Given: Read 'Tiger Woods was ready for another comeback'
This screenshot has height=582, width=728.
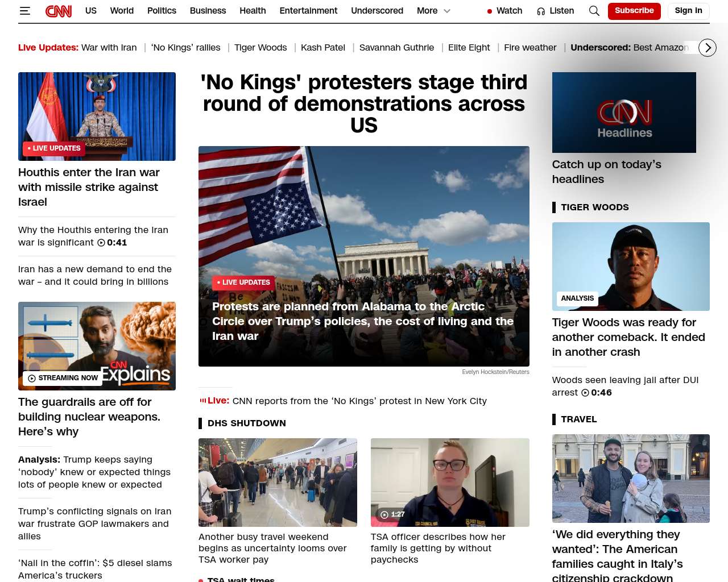Looking at the screenshot, I should (628, 337).
